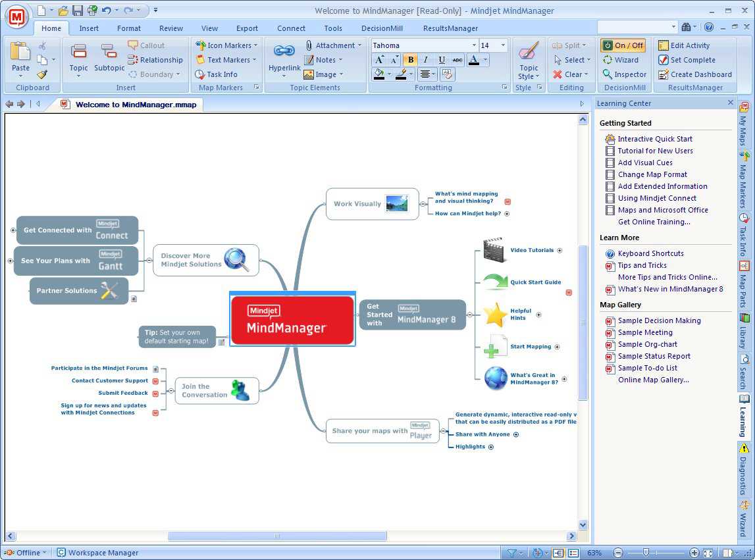Open the Sample Org-chart map
This screenshot has height=560, width=755.
point(647,344)
